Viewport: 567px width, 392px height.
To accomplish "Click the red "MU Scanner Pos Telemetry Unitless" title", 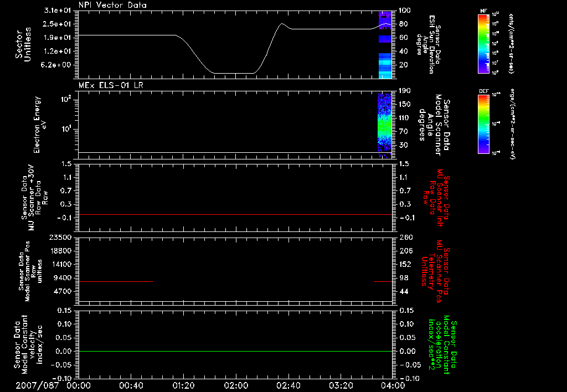I will pos(436,271).
